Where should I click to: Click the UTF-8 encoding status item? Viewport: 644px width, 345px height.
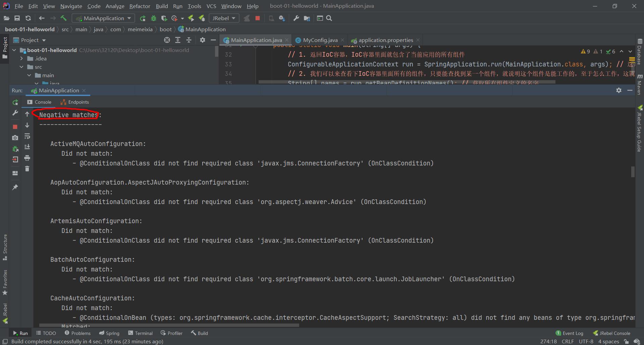(586, 341)
